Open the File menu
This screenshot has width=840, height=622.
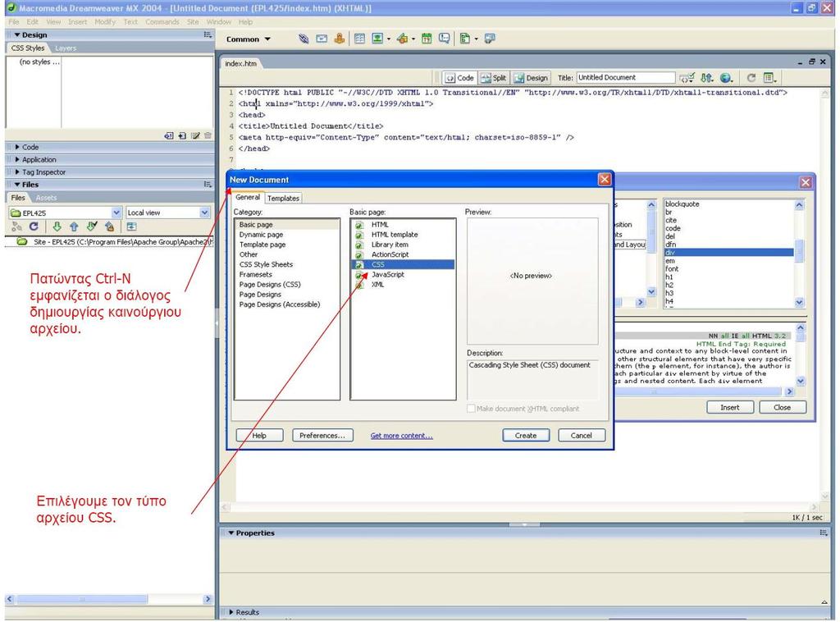point(13,22)
